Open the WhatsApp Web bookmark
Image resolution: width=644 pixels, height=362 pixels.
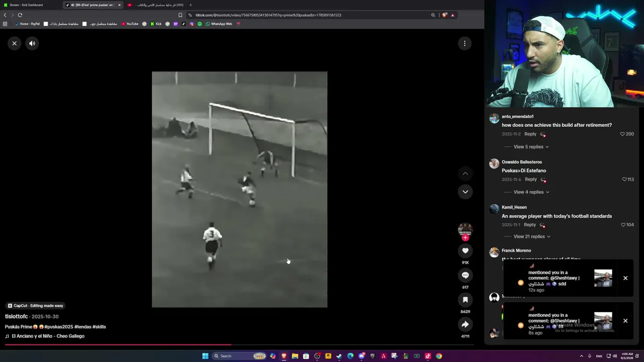coord(219,24)
